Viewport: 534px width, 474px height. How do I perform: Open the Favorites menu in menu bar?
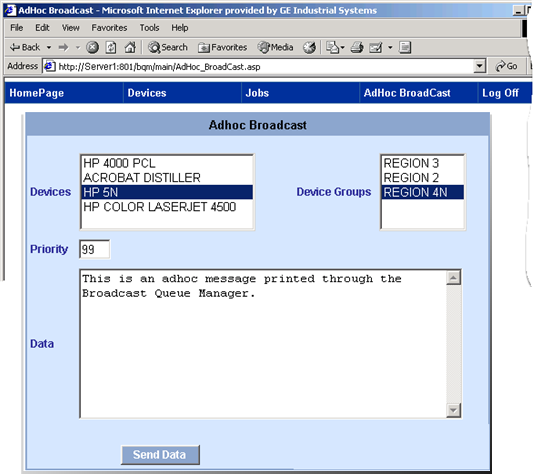coord(109,28)
